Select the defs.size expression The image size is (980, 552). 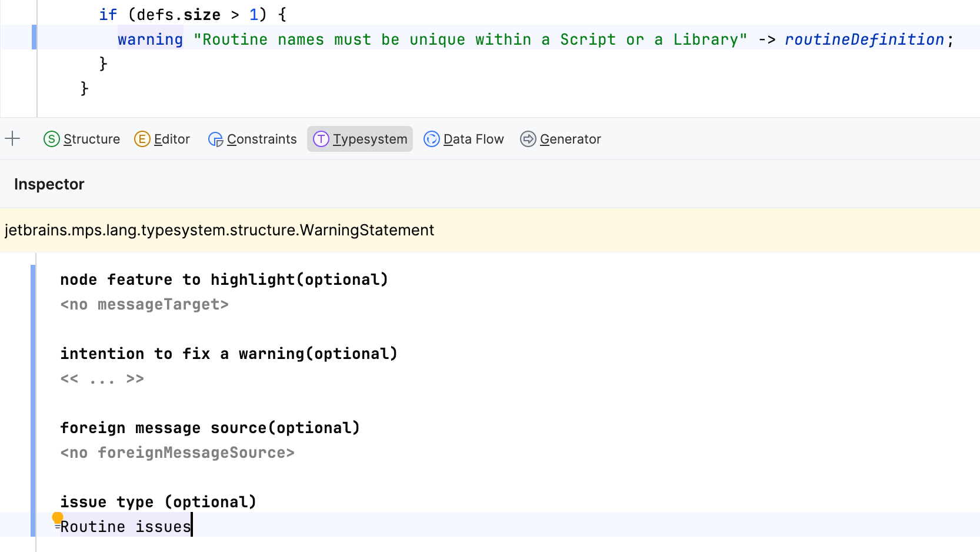pos(176,14)
